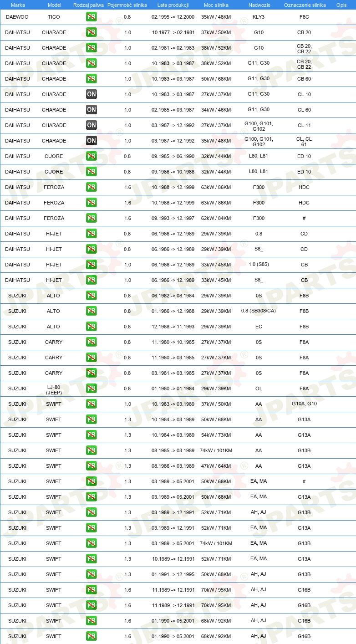Screen dimensions: 356x644
Task: Click the Marka column header
Action: coord(18,5)
